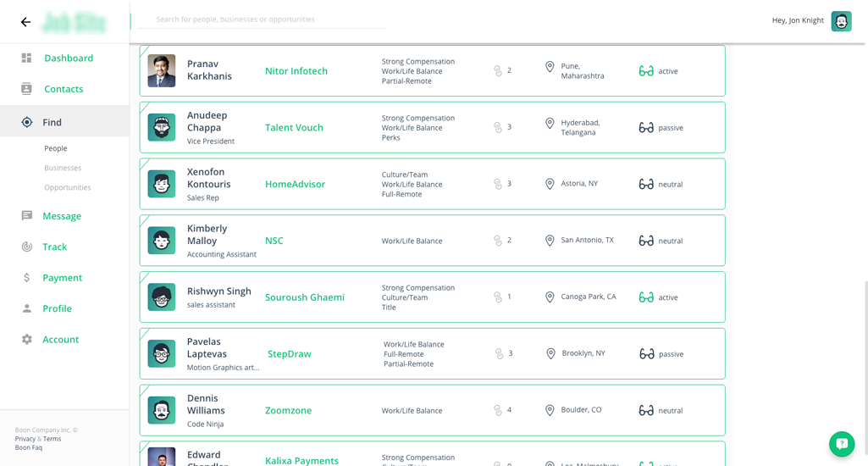This screenshot has height=466, width=868.
Task: Click the Account gear icon
Action: tap(26, 339)
